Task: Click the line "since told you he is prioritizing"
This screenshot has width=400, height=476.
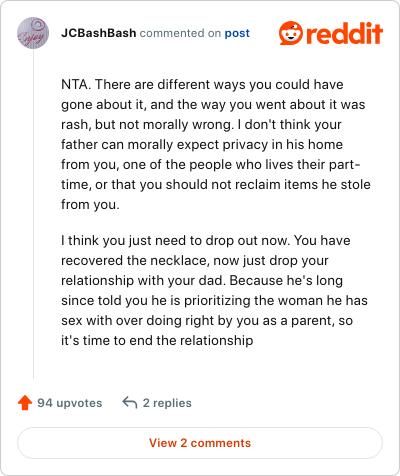Action: [x=214, y=300]
